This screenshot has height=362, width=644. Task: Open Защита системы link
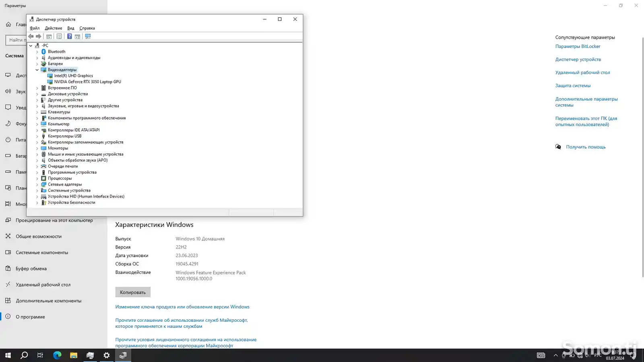(x=573, y=85)
